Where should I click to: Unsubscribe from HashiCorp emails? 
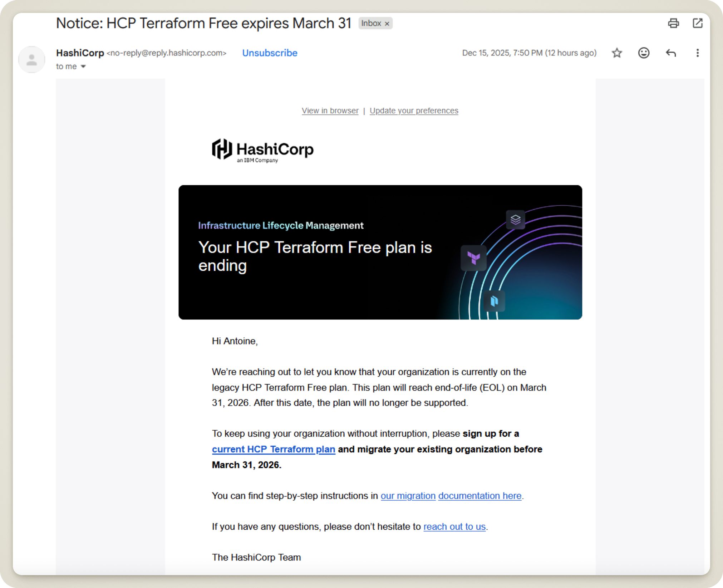270,53
